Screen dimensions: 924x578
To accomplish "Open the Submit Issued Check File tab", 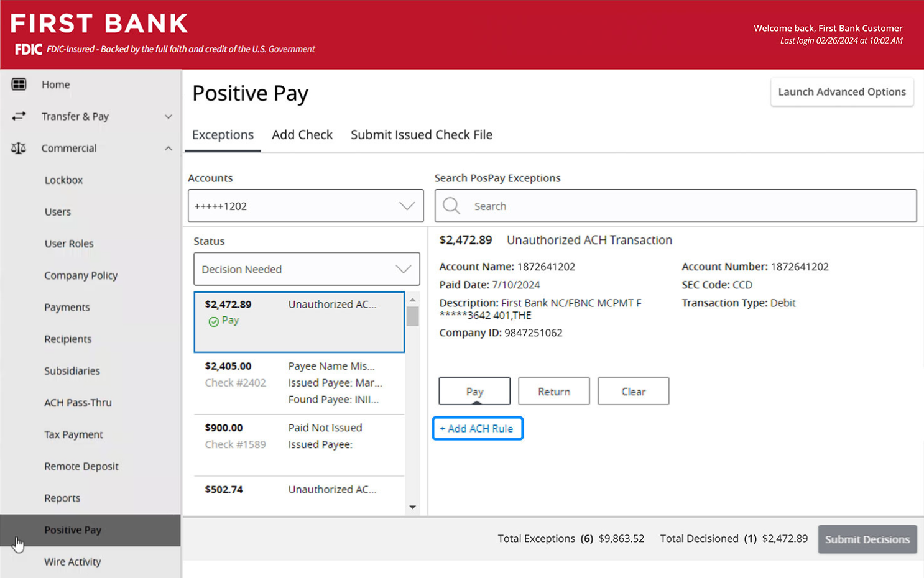I will (421, 135).
